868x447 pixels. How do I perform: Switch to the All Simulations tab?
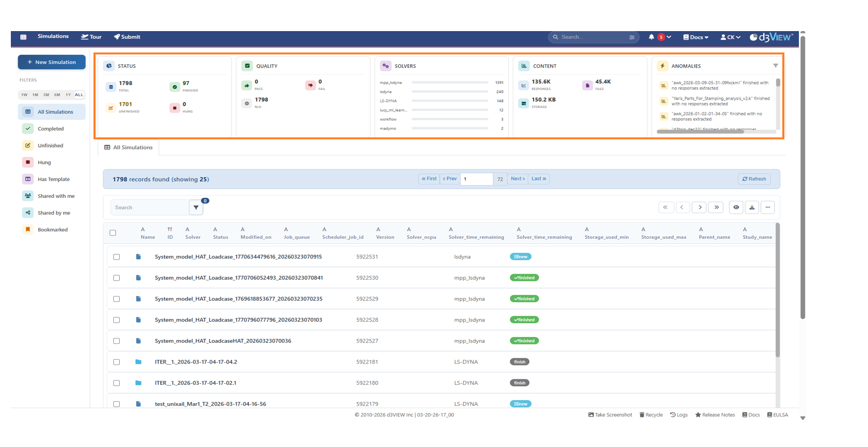pos(128,148)
